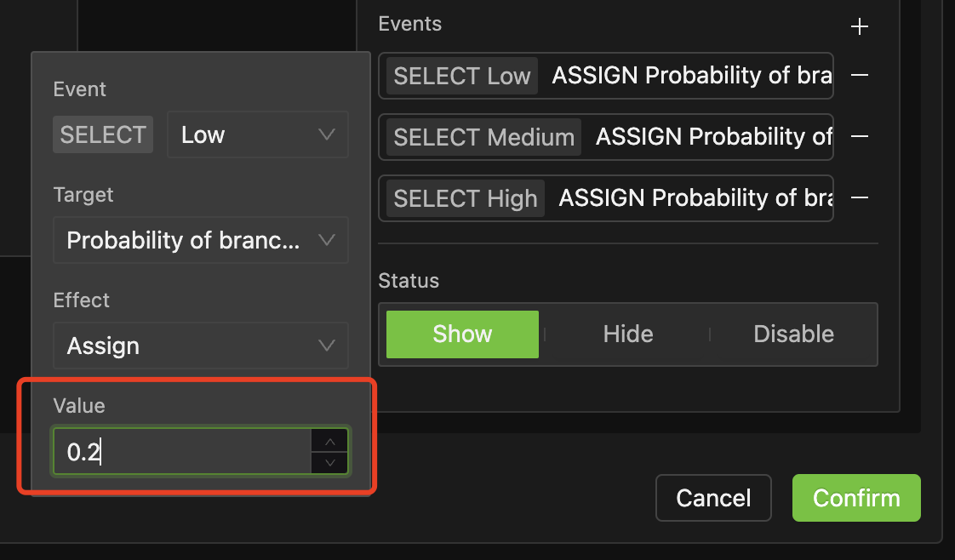Viewport: 955px width, 560px height.
Task: Open the Event dropdown showing Low
Action: 258,134
